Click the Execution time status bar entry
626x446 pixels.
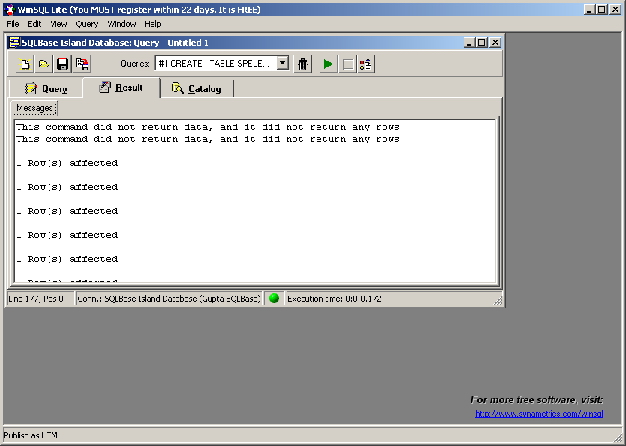pyautogui.click(x=334, y=299)
